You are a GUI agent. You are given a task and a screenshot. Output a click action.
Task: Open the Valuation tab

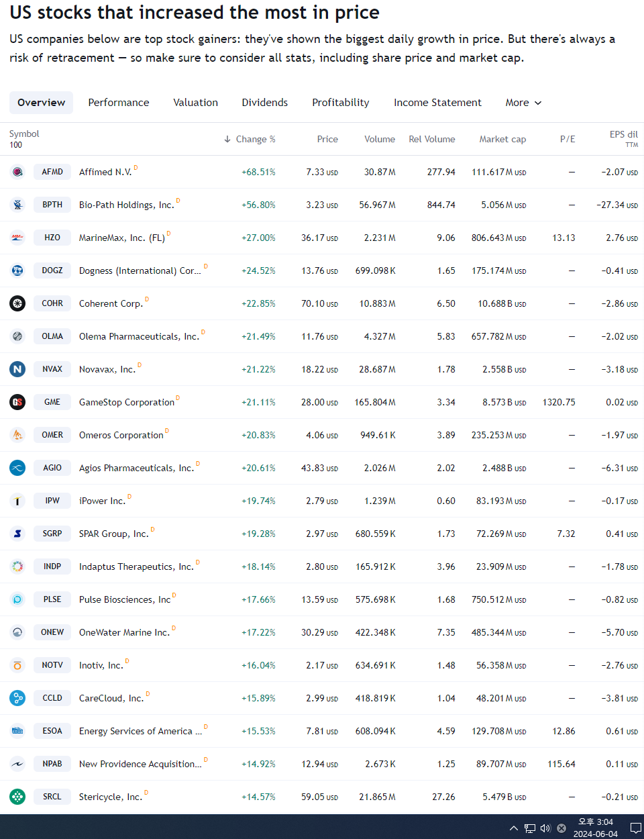point(196,103)
